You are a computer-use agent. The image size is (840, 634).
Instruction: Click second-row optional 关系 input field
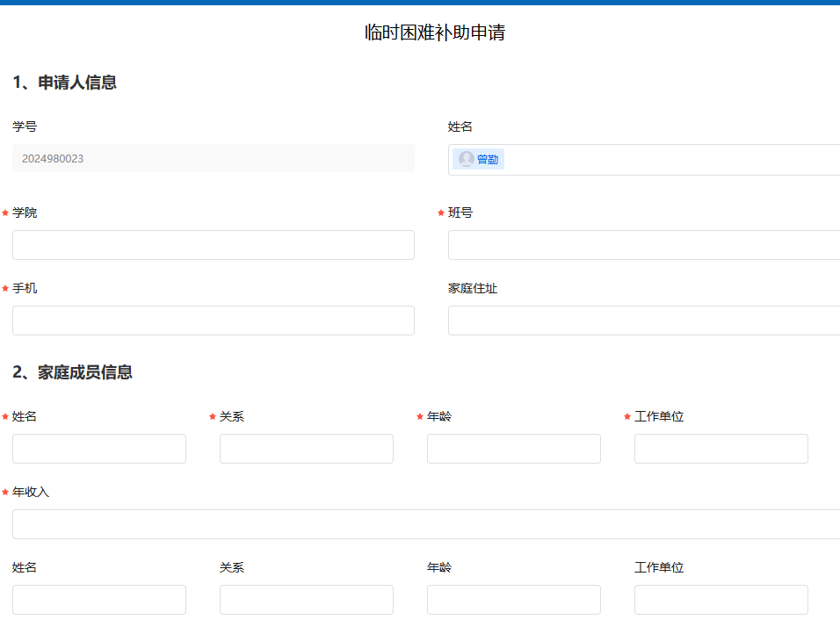point(307,600)
